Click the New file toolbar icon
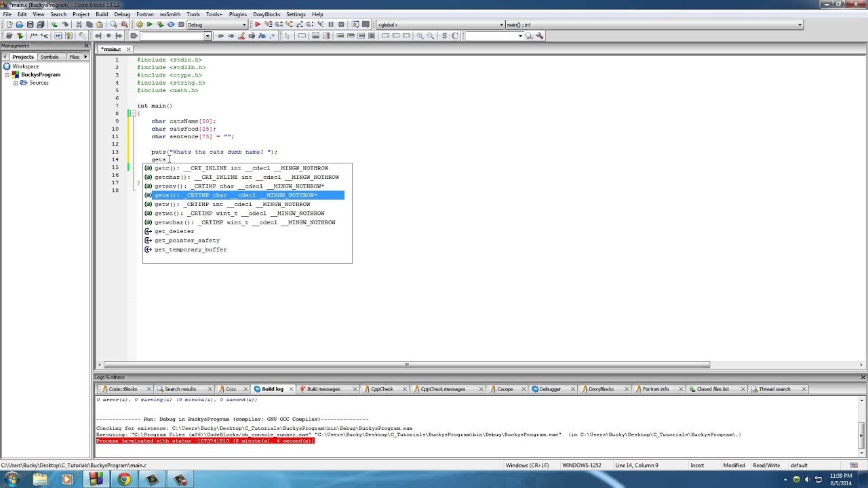Image resolution: width=868 pixels, height=488 pixels. pos(9,24)
